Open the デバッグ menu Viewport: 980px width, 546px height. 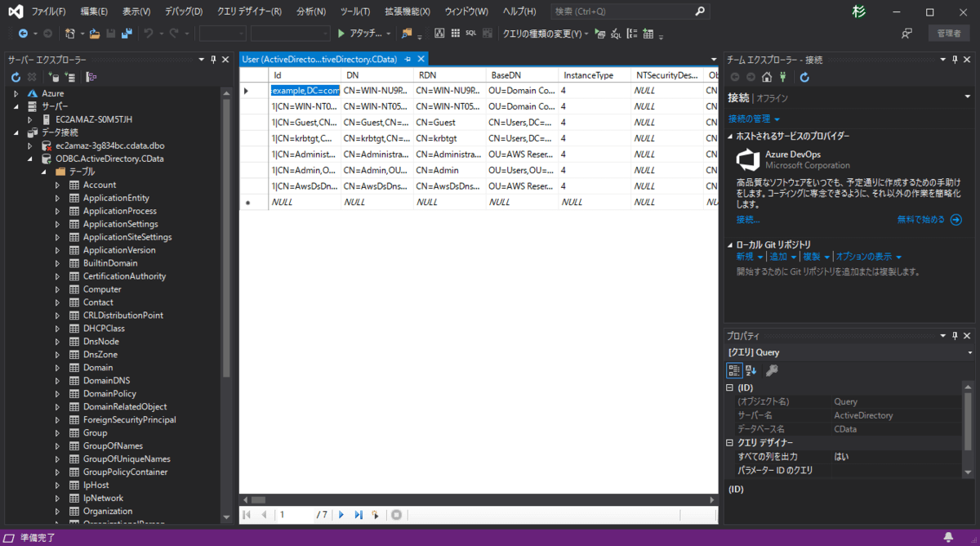tap(184, 11)
